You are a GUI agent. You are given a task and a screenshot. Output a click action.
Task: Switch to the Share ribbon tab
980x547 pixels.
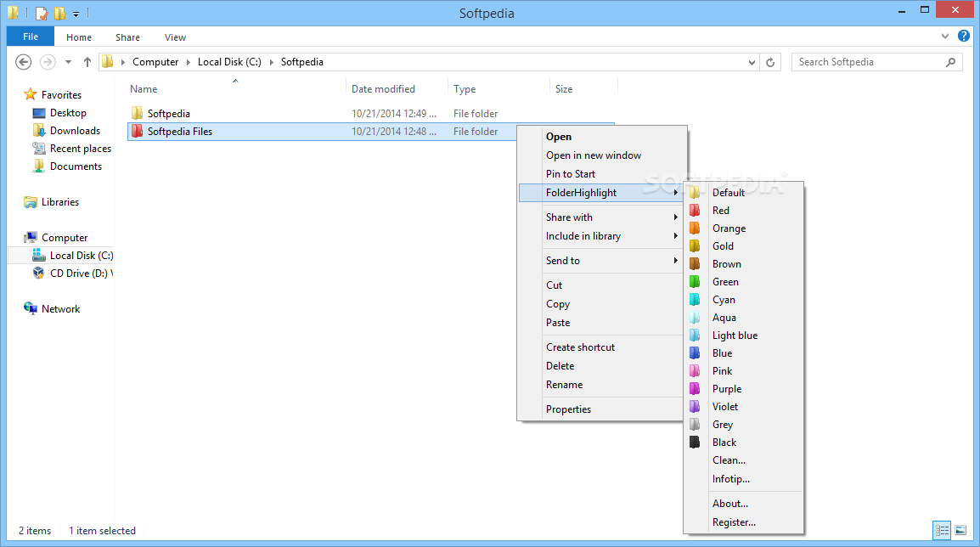point(127,37)
